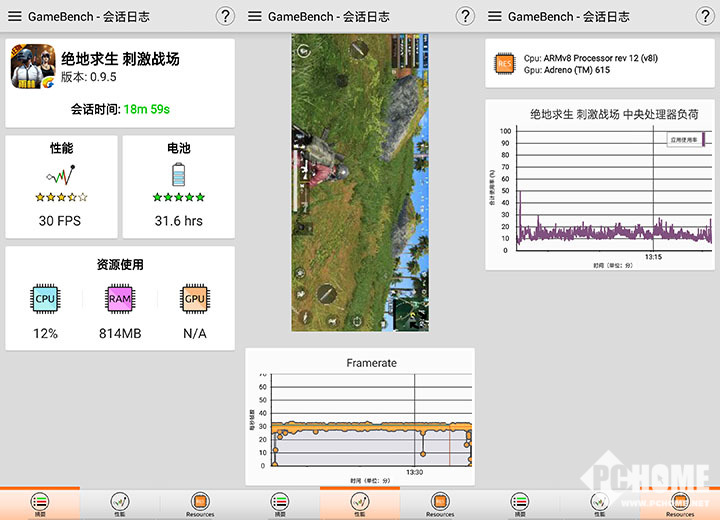Open the 性能 performance card
The width and height of the screenshot is (720, 520).
point(62,187)
